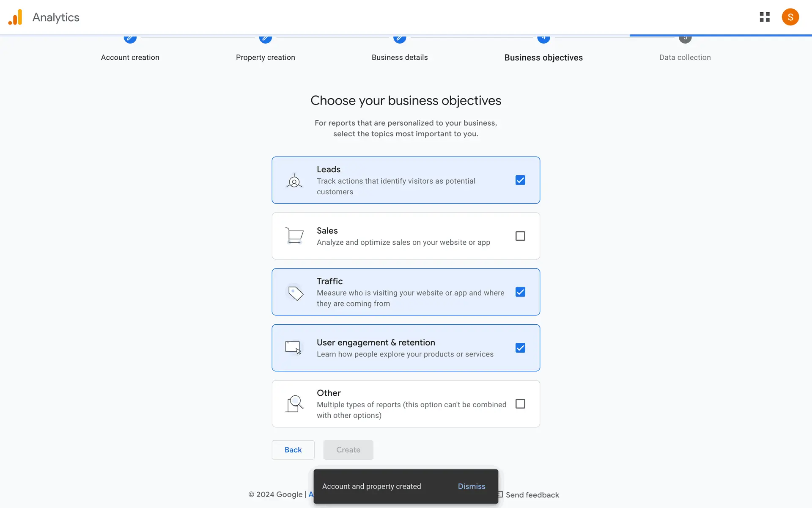
Task: Click the Google Analytics logo icon
Action: click(x=16, y=17)
